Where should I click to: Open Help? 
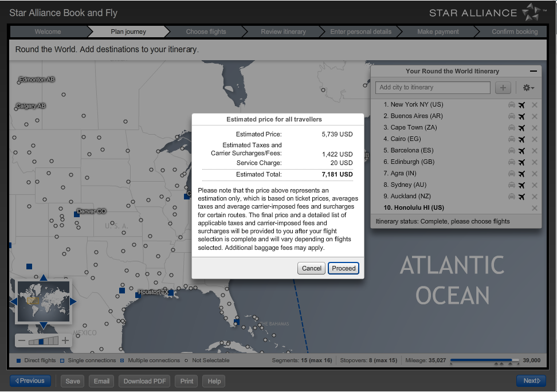tap(214, 381)
